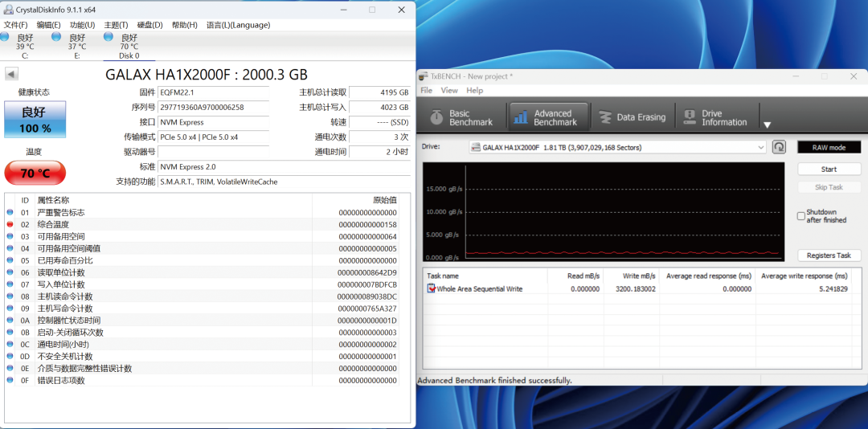The height and width of the screenshot is (429, 868).
Task: Open the 硬盘(D) menu
Action: (150, 25)
